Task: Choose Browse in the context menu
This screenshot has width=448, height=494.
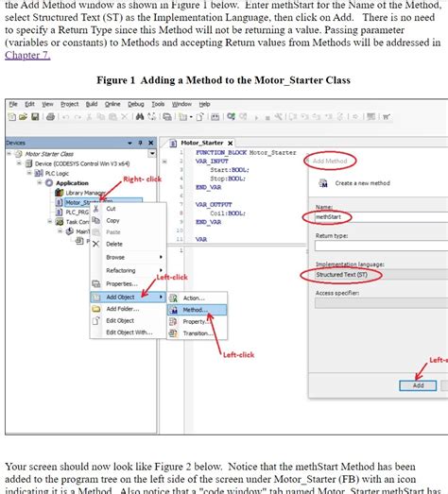Action: tap(129, 258)
